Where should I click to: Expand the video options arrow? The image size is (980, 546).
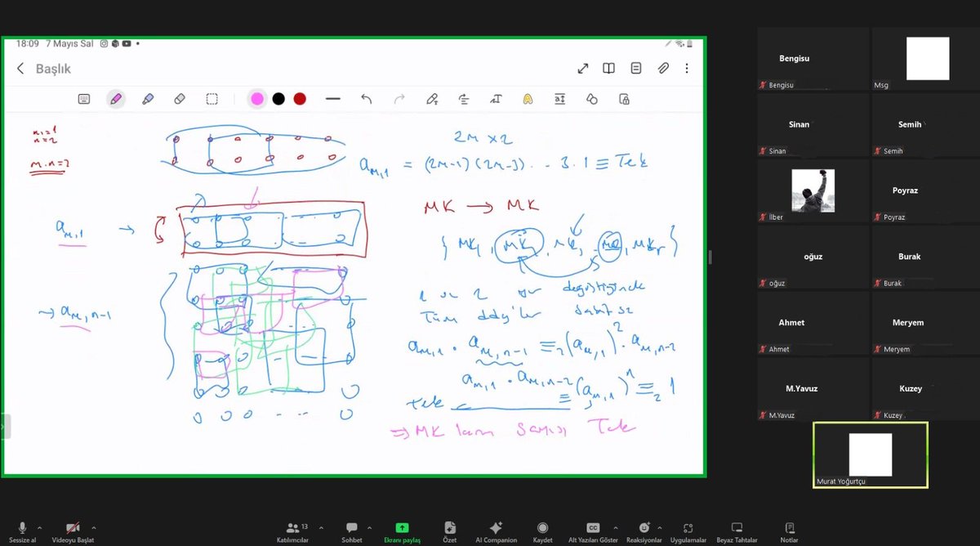(94, 528)
